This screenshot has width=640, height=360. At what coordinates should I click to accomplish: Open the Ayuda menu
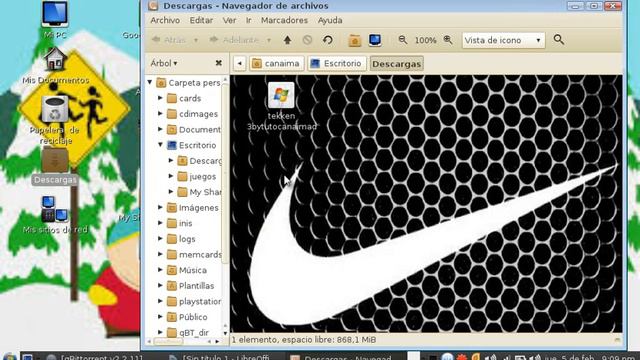[x=330, y=20]
